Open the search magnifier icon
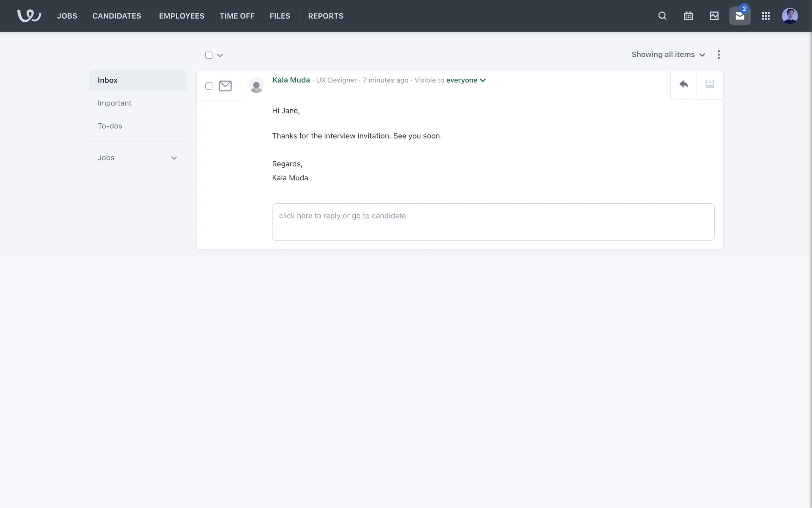The height and width of the screenshot is (508, 812). [662, 16]
